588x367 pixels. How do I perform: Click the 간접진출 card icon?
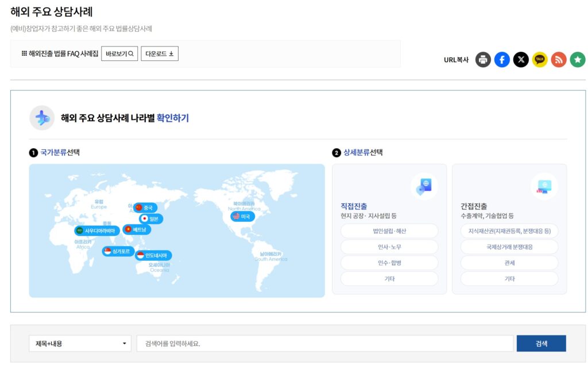click(x=544, y=186)
